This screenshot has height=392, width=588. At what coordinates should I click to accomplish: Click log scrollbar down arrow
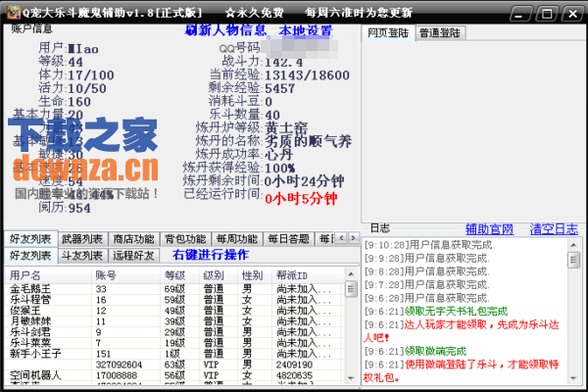573,378
